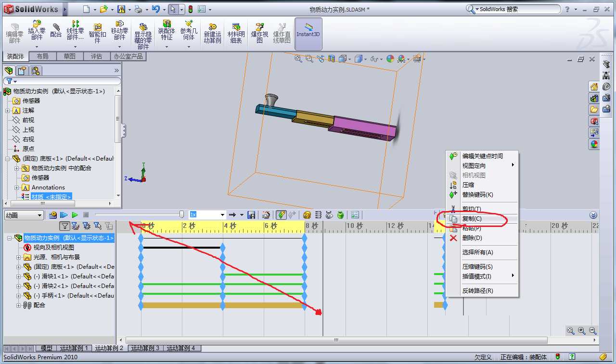Toggle the Filter Animated funnel button
This screenshot has width=616, height=364.
click(75, 226)
